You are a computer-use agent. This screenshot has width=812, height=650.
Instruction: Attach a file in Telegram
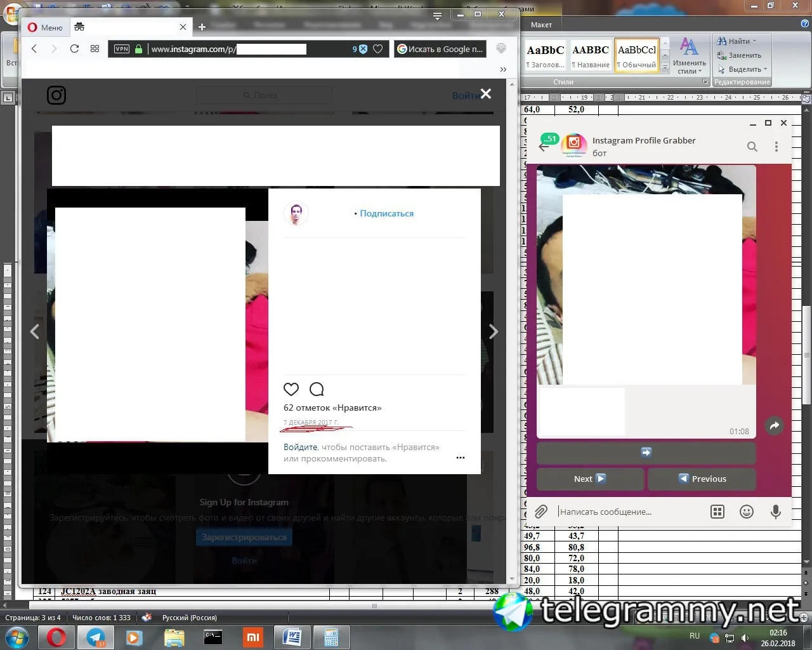pyautogui.click(x=541, y=512)
